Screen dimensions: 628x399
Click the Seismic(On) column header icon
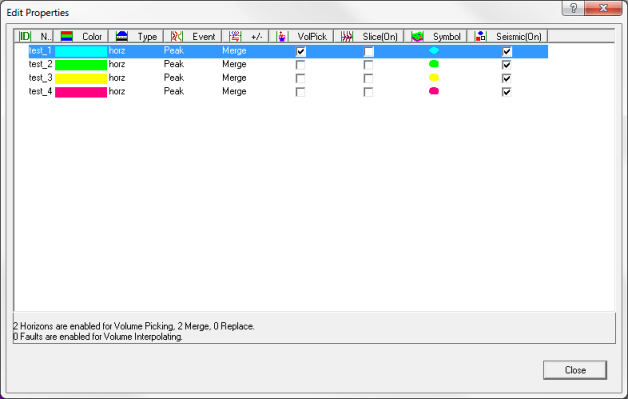click(x=481, y=36)
